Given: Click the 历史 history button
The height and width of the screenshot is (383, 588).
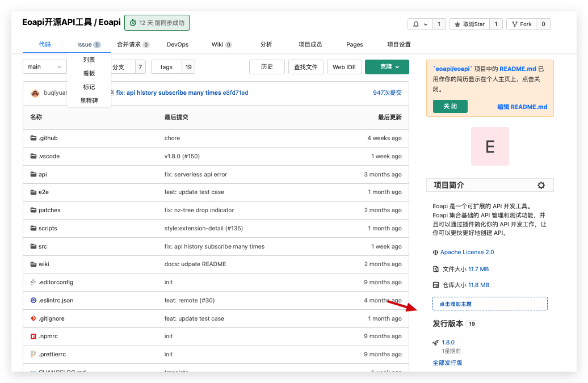Looking at the screenshot, I should pyautogui.click(x=267, y=67).
